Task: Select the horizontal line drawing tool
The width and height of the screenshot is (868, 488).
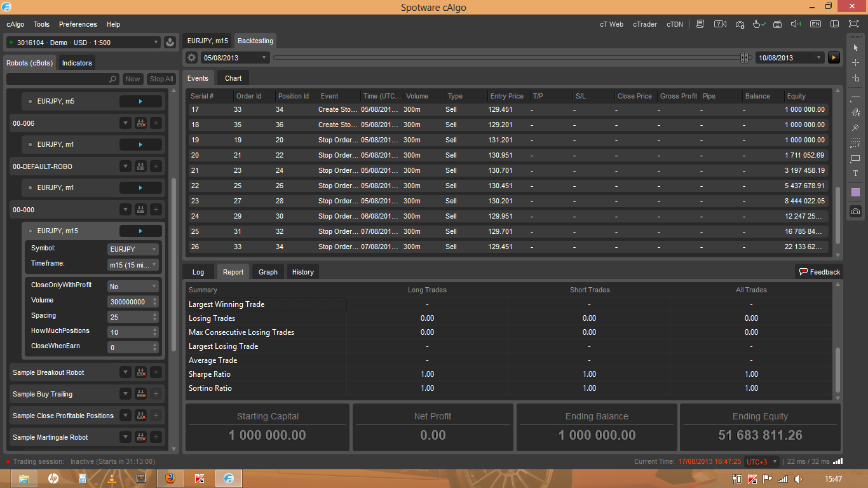Action: pos(855,97)
